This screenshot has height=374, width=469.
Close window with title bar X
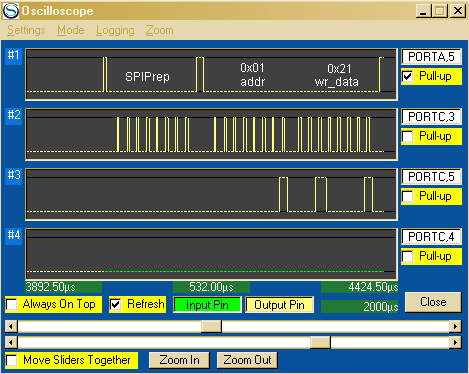point(458,11)
